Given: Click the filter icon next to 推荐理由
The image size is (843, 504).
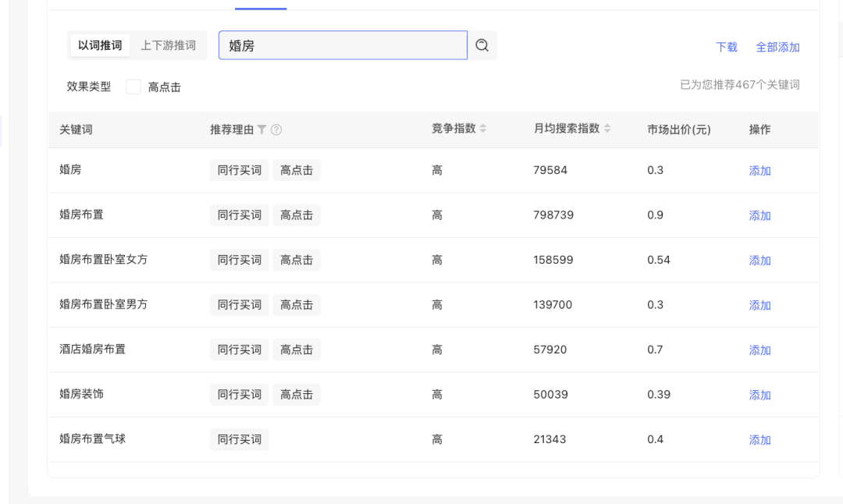Looking at the screenshot, I should (261, 130).
